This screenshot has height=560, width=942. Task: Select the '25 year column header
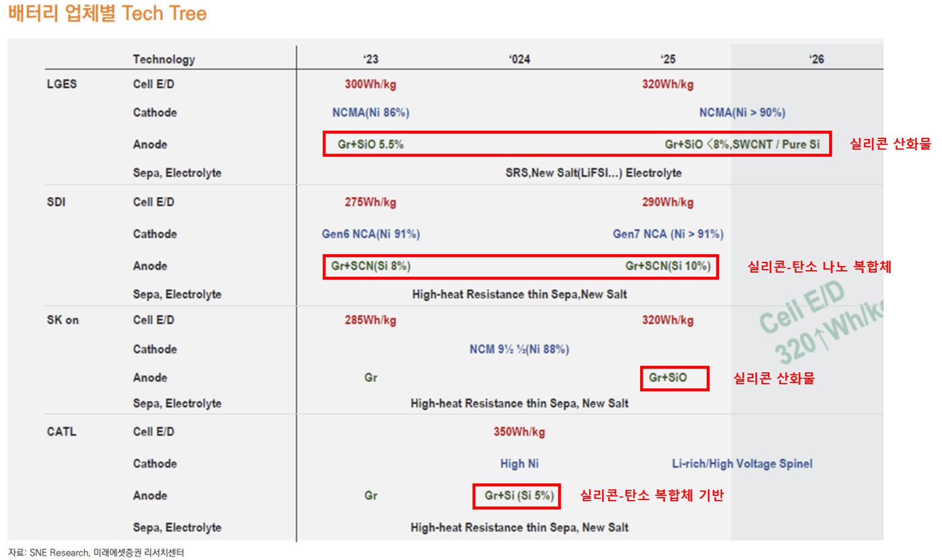tap(668, 59)
